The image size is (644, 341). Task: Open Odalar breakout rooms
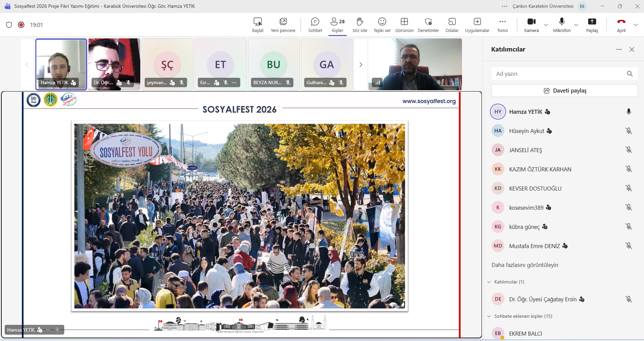(x=452, y=25)
